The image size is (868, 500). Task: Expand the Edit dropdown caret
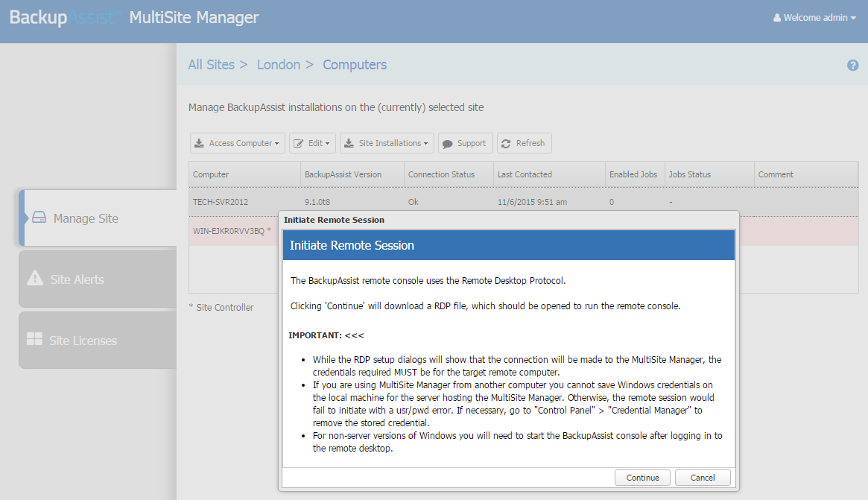(328, 143)
